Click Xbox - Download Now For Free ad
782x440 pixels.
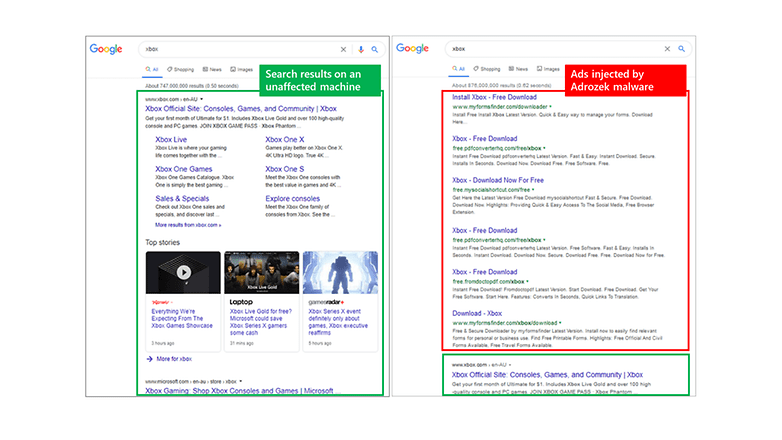[498, 180]
